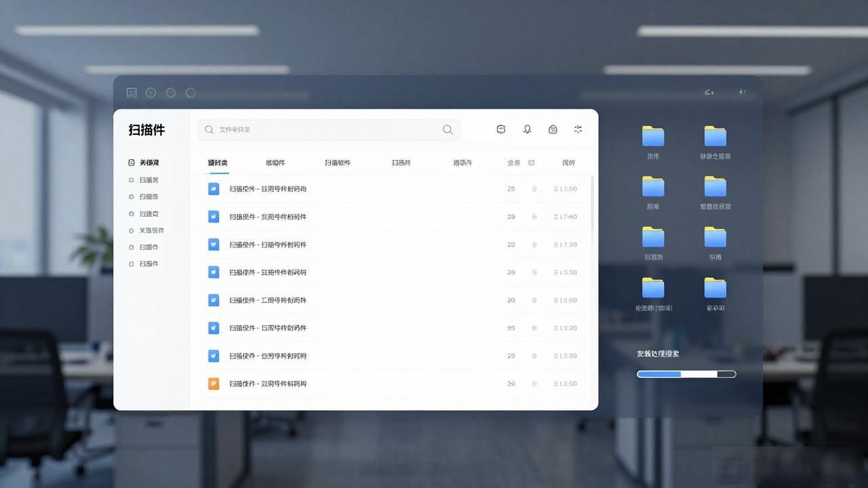Open bottom-right folder in right panel
This screenshot has height=488, width=868.
click(715, 287)
